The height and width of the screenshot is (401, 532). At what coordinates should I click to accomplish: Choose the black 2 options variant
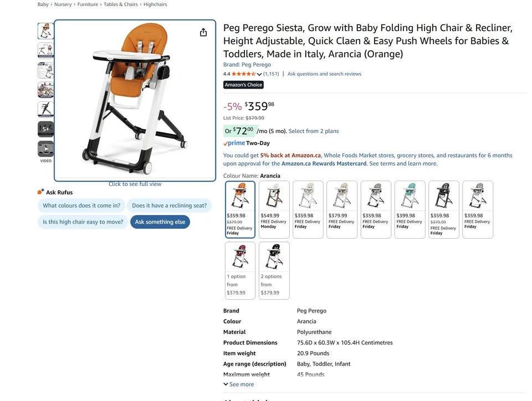pos(274,270)
